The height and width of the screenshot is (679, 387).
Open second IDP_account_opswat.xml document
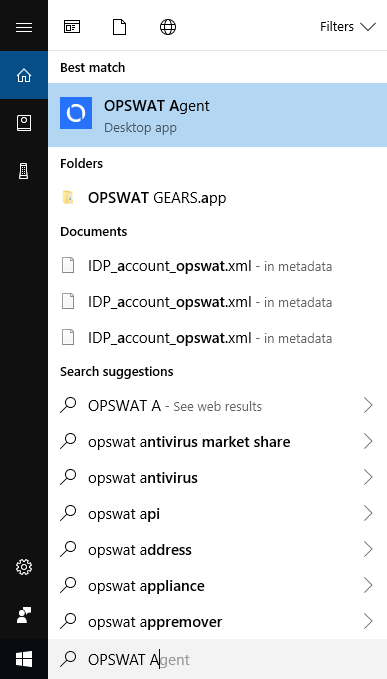click(x=218, y=301)
